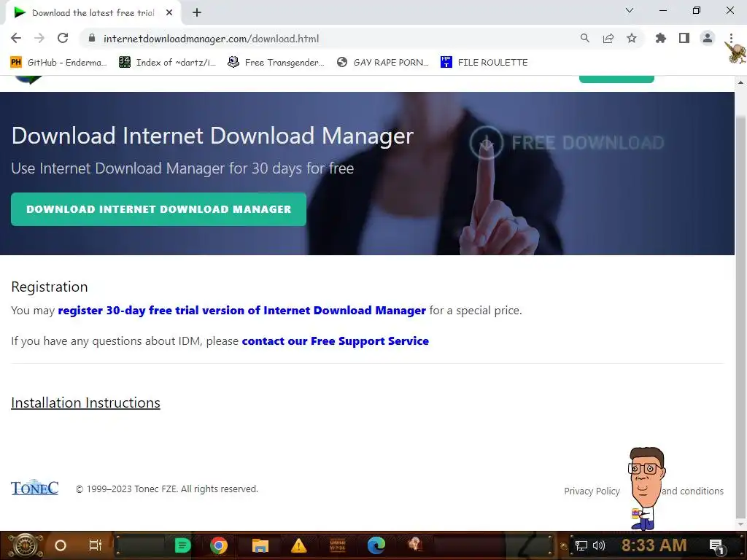Viewport: 747px width, 560px height.
Task: Share this page using share icon
Action: coord(608,38)
